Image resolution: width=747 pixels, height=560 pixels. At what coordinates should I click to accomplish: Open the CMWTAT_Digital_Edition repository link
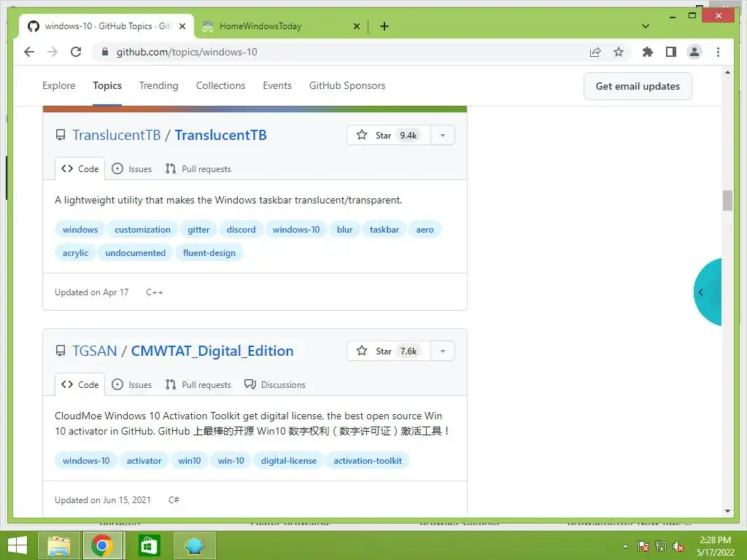212,351
